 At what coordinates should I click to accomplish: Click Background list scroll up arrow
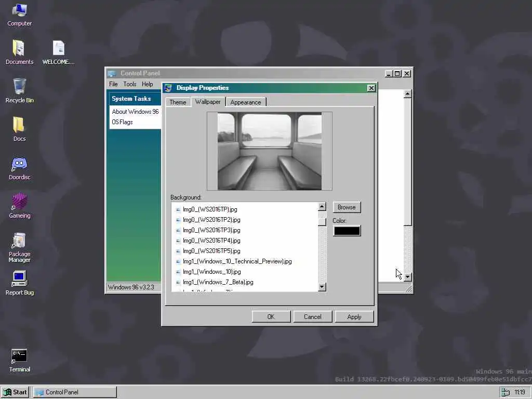point(322,207)
